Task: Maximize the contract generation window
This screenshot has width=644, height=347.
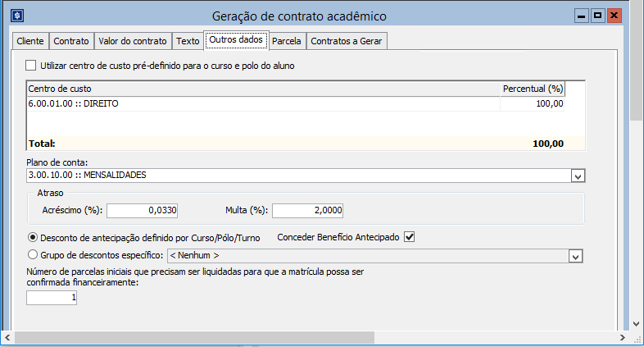Action: click(598, 16)
